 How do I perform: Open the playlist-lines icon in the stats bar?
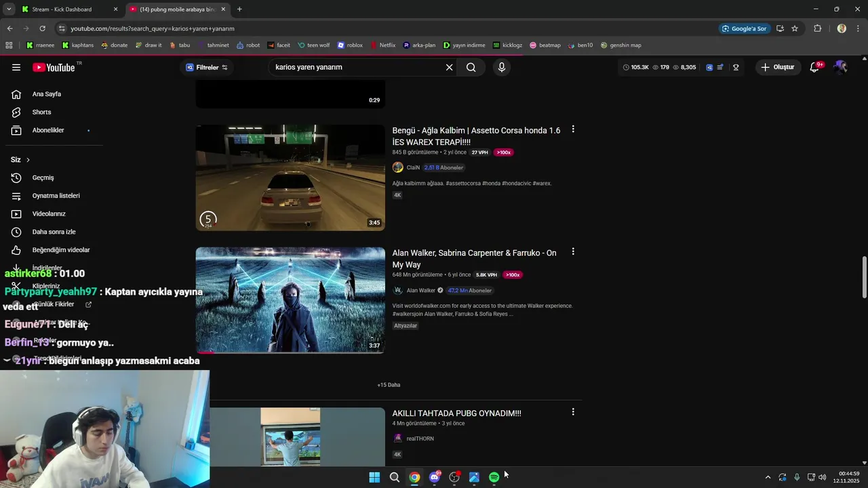pos(720,67)
